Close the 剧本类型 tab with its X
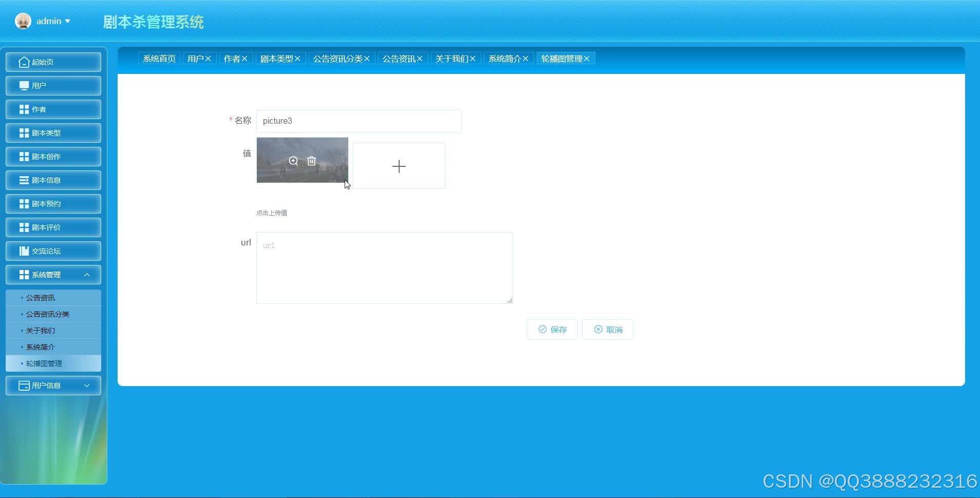 tap(297, 59)
